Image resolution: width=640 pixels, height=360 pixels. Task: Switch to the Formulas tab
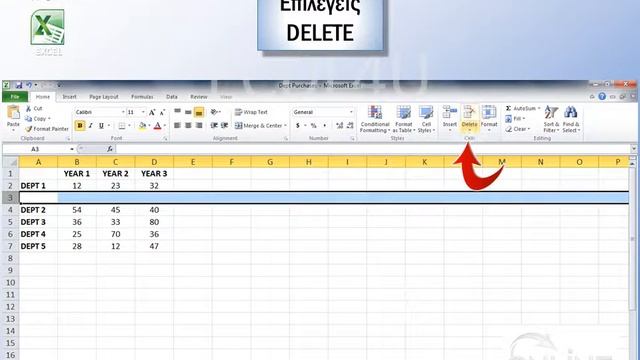click(142, 97)
